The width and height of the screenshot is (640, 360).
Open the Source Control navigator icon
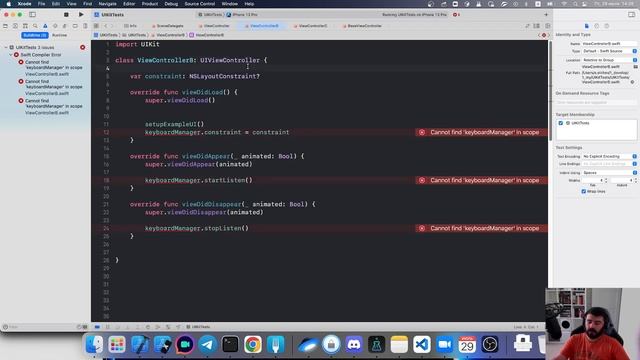coord(15,26)
